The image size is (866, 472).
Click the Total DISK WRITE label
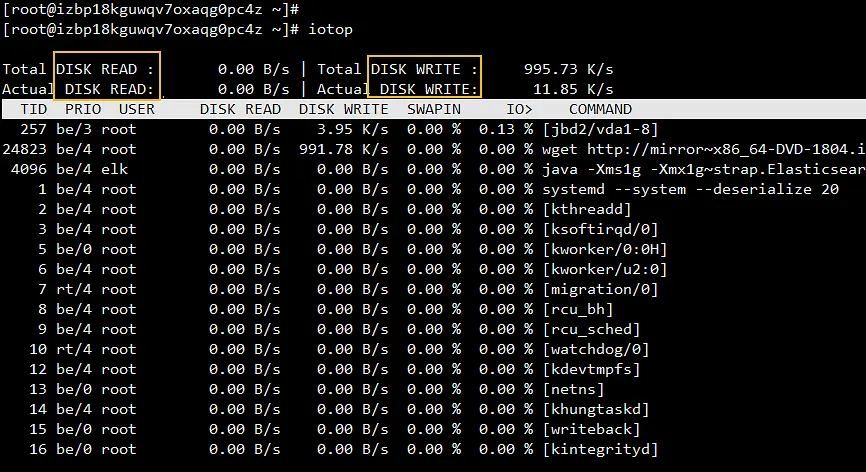tap(424, 69)
